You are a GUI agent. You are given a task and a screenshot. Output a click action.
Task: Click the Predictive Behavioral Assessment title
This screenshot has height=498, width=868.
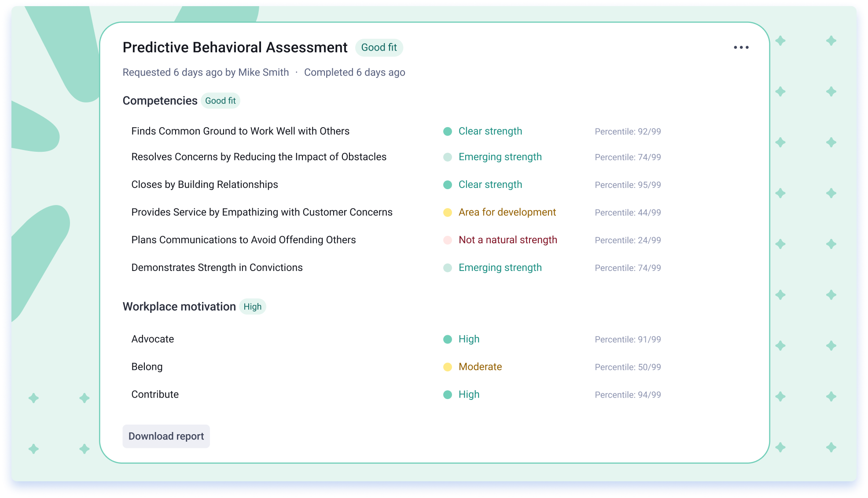(235, 48)
